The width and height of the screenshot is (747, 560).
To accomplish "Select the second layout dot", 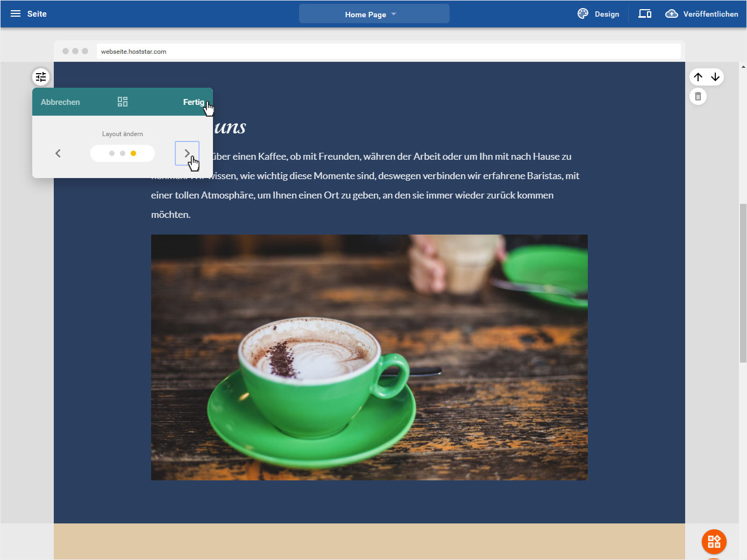I will point(123,153).
